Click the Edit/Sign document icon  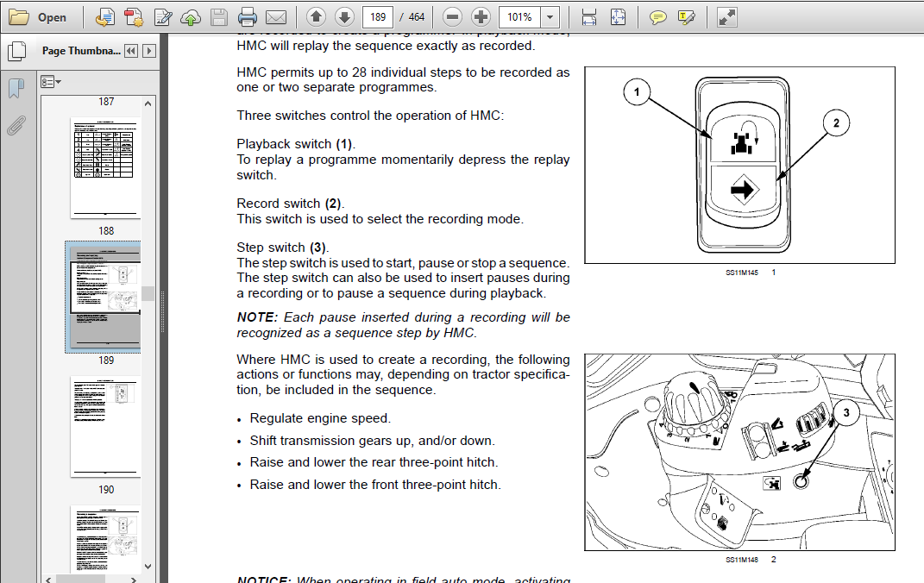pyautogui.click(x=163, y=17)
